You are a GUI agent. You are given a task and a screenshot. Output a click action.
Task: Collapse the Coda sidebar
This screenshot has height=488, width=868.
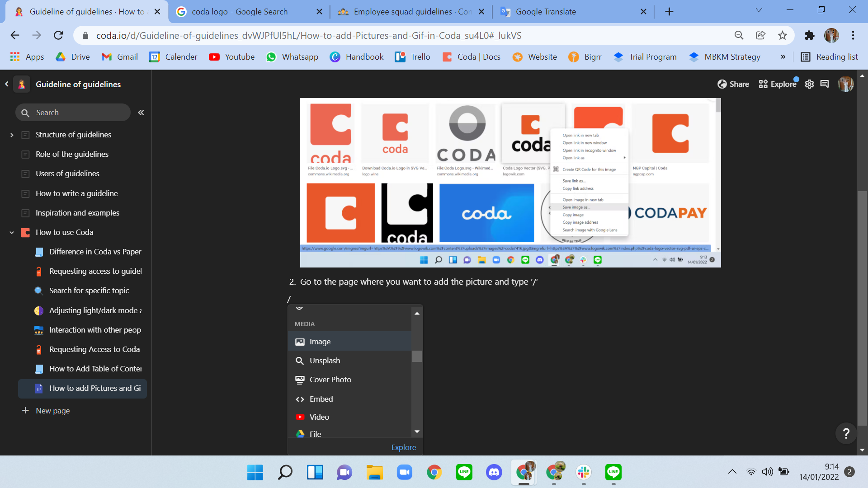(x=141, y=113)
